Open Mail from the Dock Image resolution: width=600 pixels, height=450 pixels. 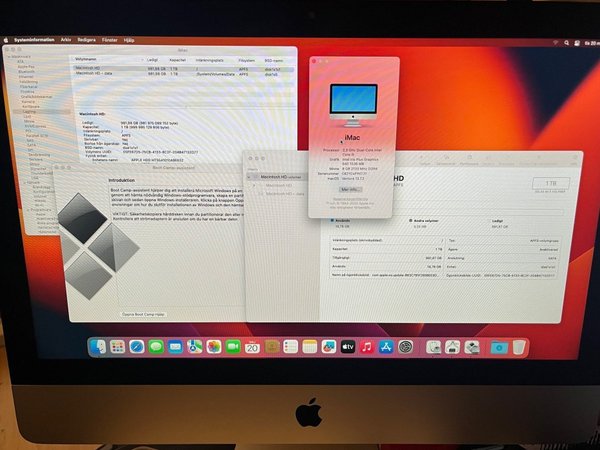(x=175, y=347)
